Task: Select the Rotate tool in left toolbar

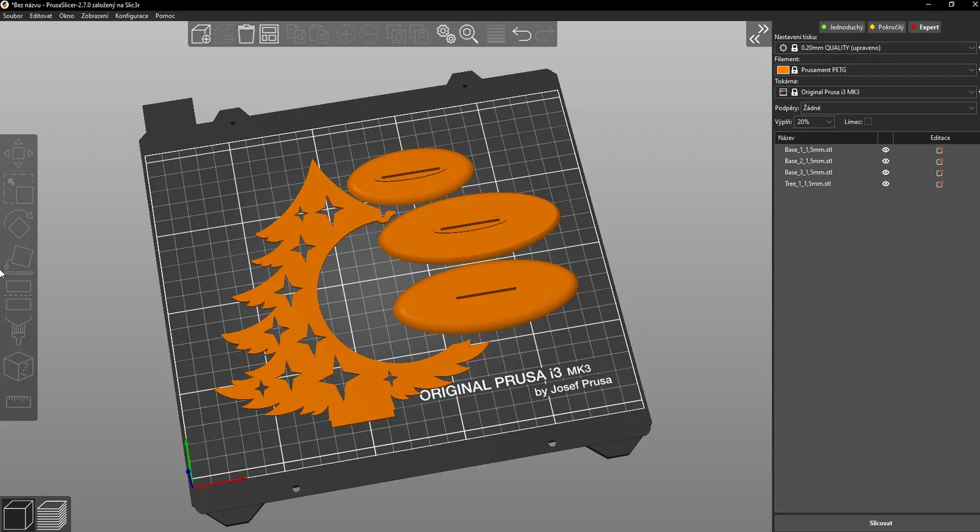Action: [18, 225]
